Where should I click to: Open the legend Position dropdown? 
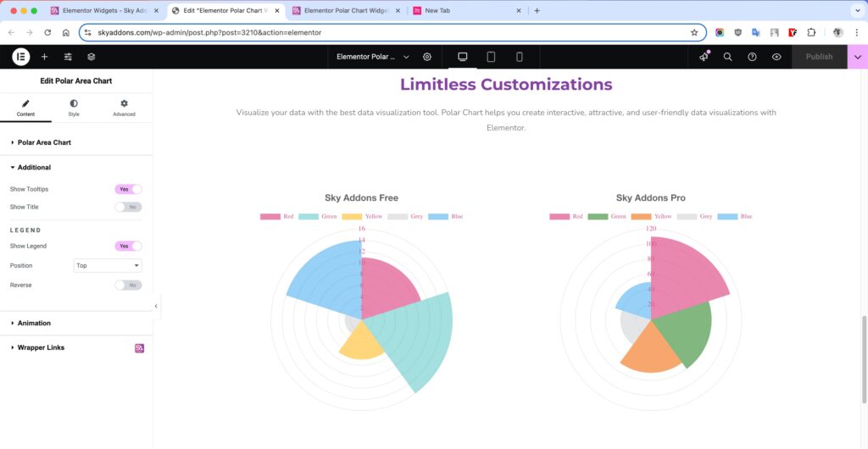(x=108, y=266)
